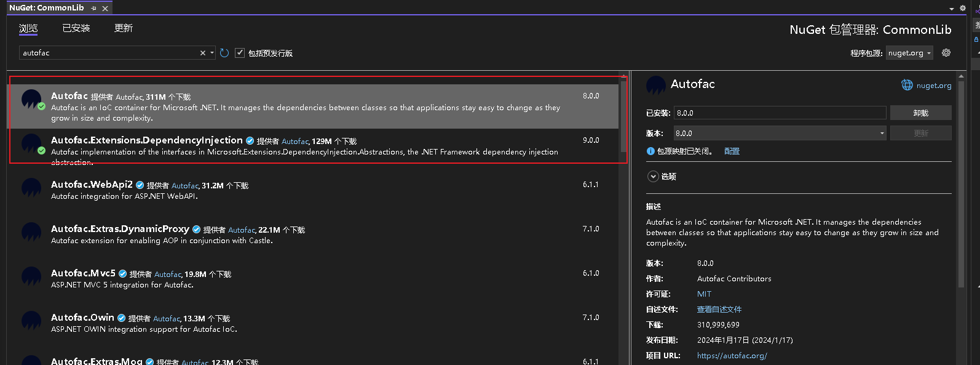Pin the NuGet: CommonLib document tab
Viewport: 980px width, 365px height.
tap(93, 8)
